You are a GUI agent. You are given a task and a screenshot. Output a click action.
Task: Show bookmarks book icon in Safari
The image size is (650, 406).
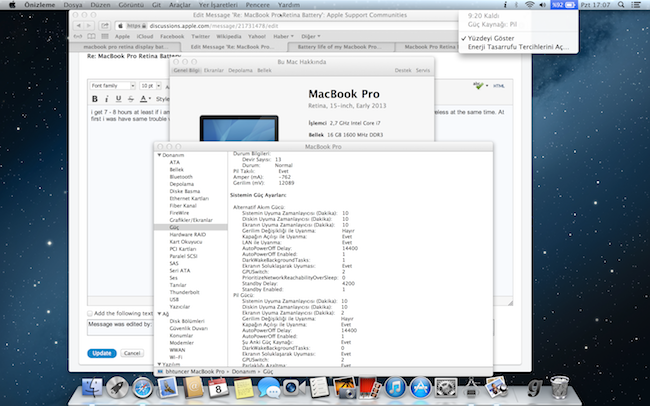pyautogui.click(x=91, y=36)
